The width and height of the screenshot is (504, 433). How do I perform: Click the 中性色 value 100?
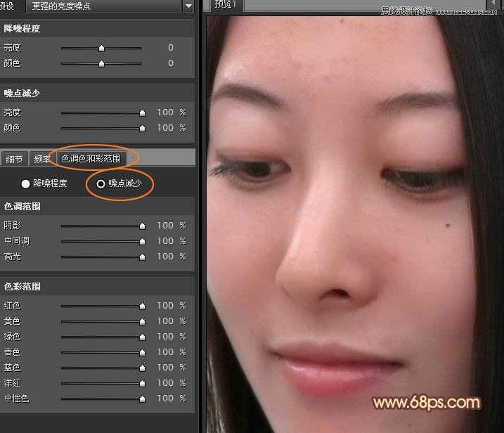coord(165,399)
